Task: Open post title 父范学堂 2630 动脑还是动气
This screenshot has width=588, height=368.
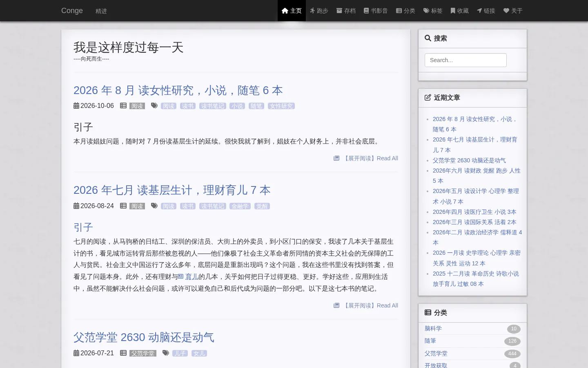Action: [144, 337]
